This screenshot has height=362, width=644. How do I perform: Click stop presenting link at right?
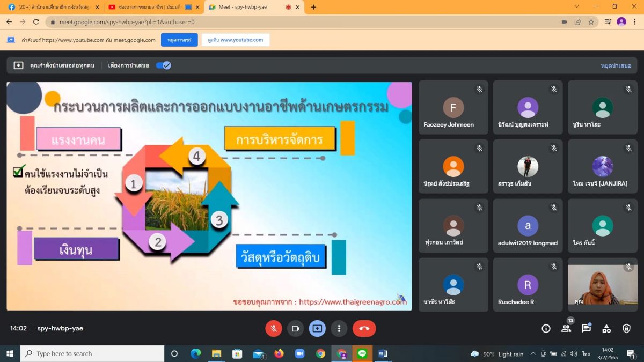[x=616, y=65]
